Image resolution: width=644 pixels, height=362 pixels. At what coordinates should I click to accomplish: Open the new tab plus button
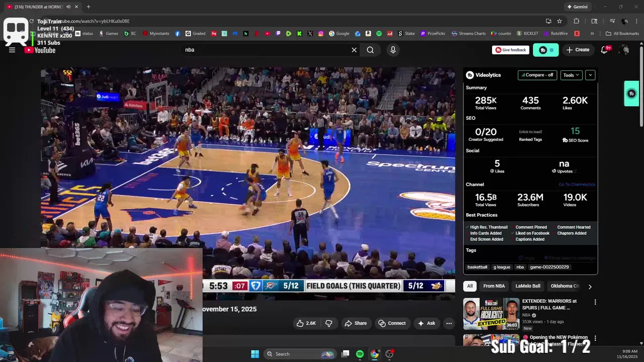coord(89,7)
